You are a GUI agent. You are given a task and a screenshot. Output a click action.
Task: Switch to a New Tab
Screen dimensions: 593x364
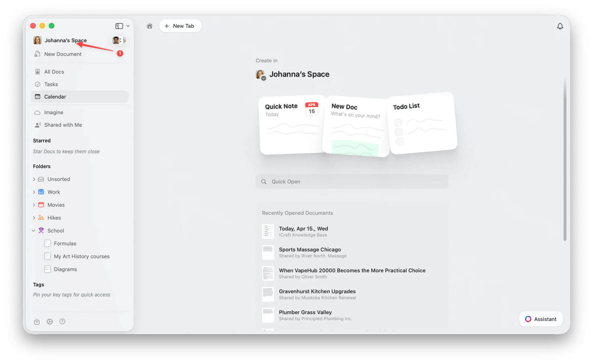point(180,25)
